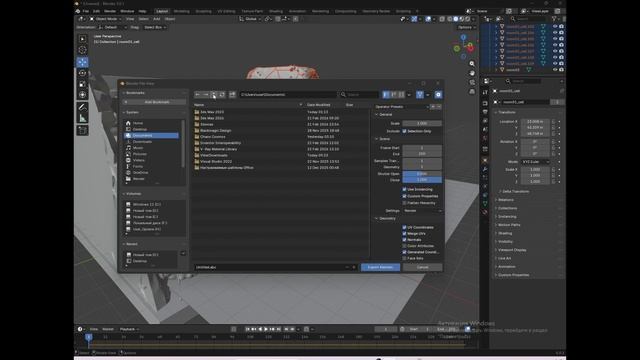This screenshot has height=360, width=640.
Task: Go forward in the file browser
Action: (x=206, y=95)
